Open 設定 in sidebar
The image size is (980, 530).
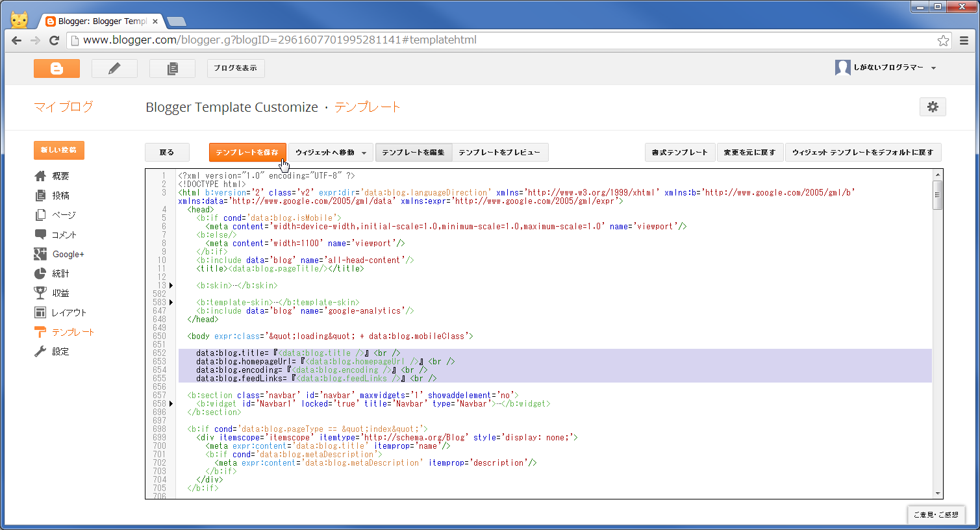click(x=60, y=351)
